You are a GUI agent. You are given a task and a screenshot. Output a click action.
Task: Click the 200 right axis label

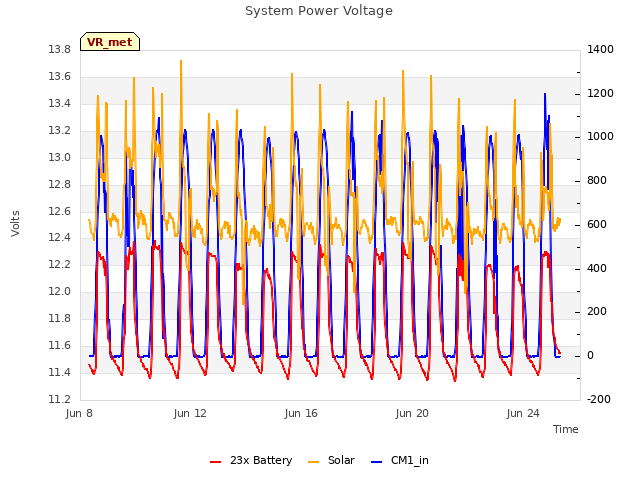[597, 312]
